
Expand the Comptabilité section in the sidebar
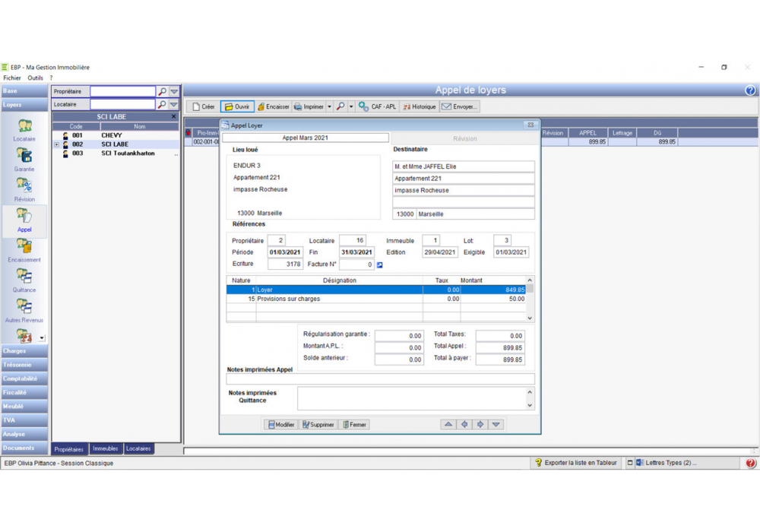click(24, 378)
